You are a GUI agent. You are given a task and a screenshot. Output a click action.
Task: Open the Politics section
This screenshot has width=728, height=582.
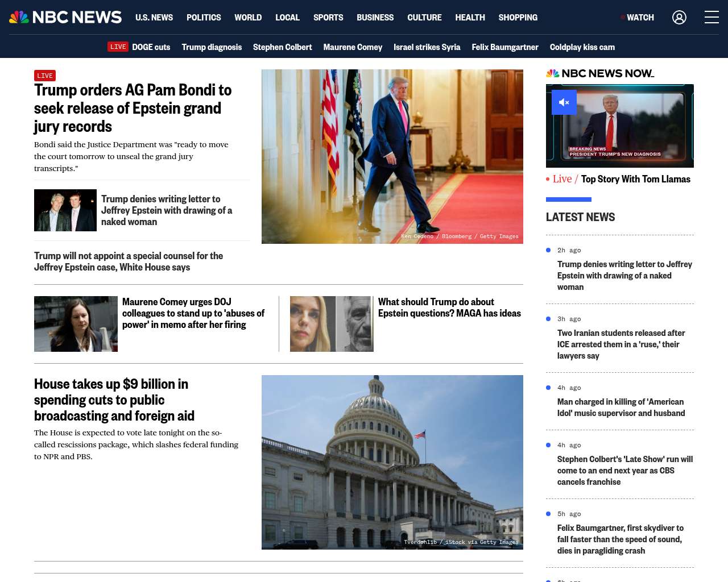[x=204, y=18]
